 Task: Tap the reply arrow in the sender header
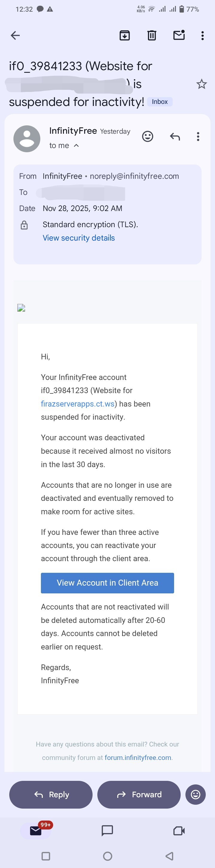(x=175, y=136)
